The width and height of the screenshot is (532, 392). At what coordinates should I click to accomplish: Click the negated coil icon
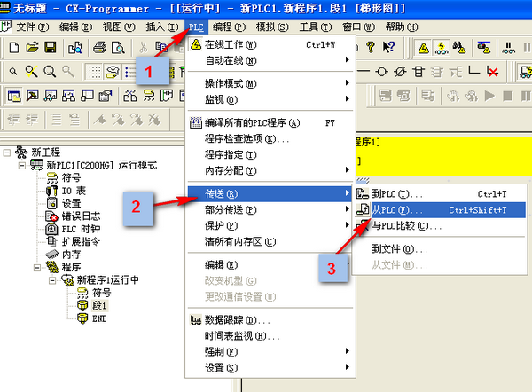(401, 72)
